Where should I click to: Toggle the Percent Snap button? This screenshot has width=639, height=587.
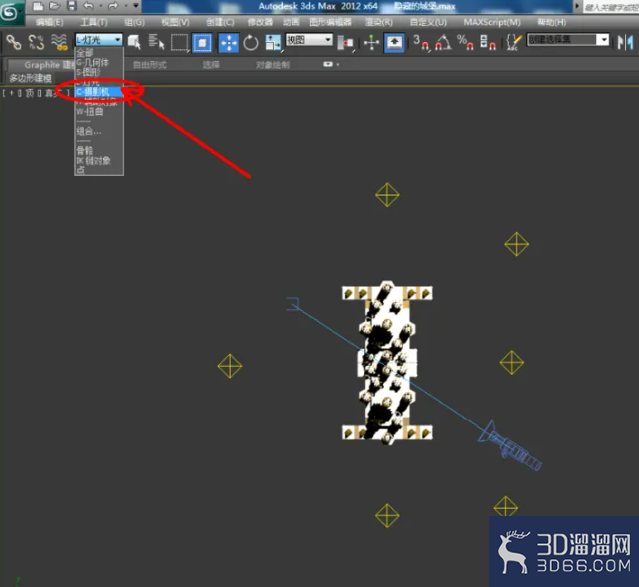click(x=465, y=42)
